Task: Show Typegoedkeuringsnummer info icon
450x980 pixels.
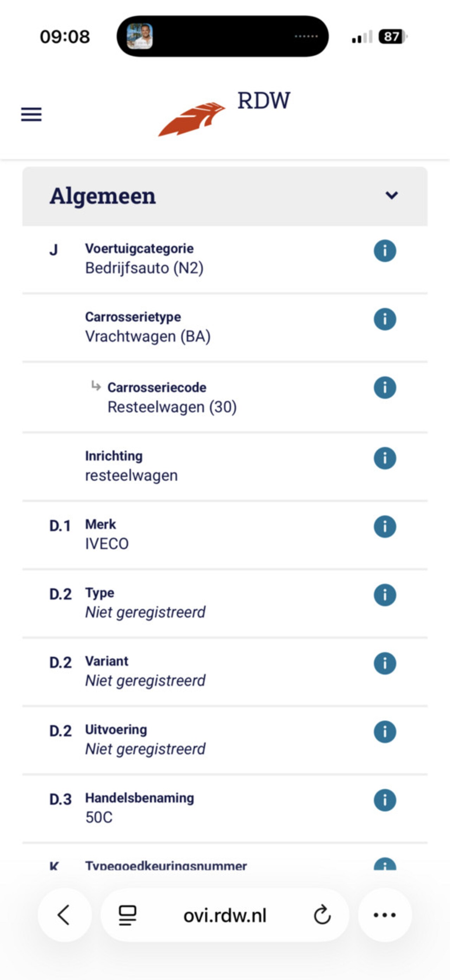Action: click(385, 865)
